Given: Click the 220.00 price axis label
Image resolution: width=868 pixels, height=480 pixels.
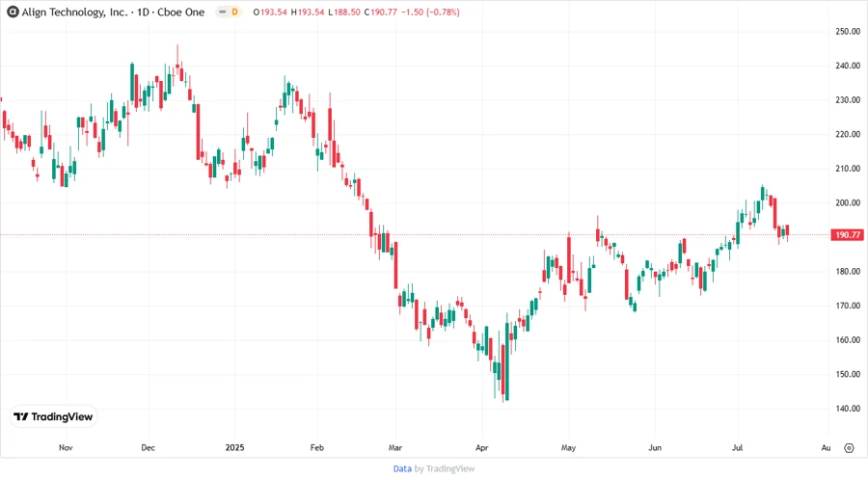Looking at the screenshot, I should (x=848, y=134).
